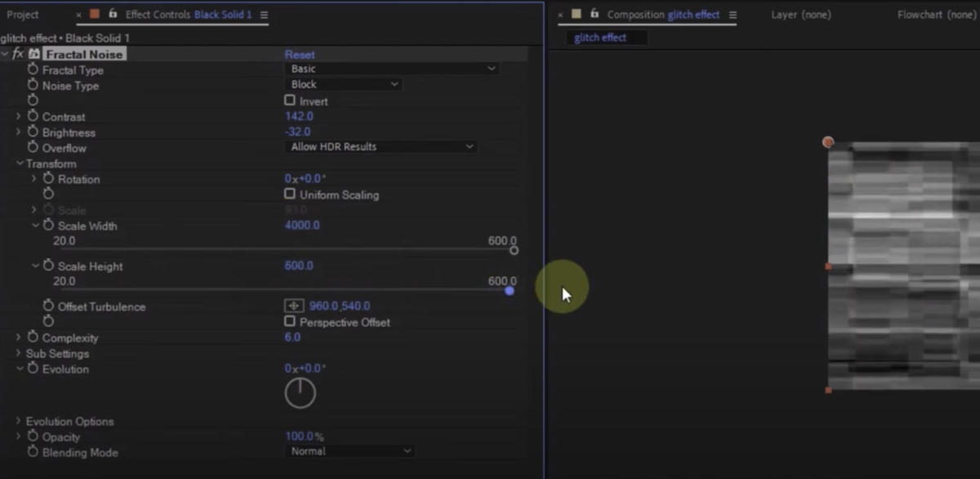Switch to the Project panel tab
The height and width of the screenshot is (479, 980).
pyautogui.click(x=23, y=15)
